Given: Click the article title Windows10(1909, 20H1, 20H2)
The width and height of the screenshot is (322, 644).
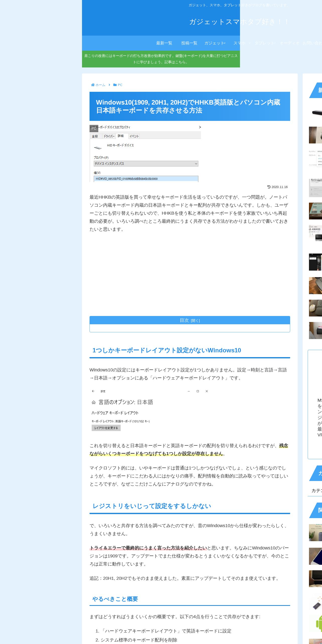Looking at the screenshot, I should pyautogui.click(x=190, y=106).
